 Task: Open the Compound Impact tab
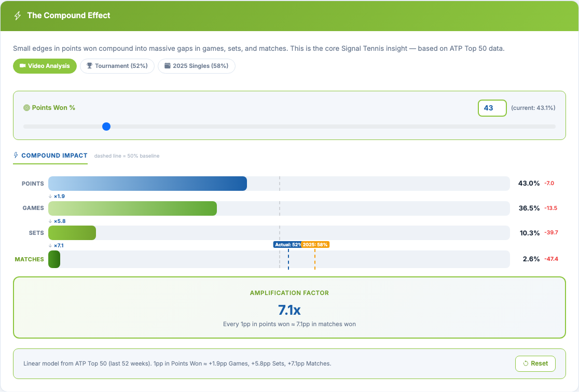coord(50,156)
